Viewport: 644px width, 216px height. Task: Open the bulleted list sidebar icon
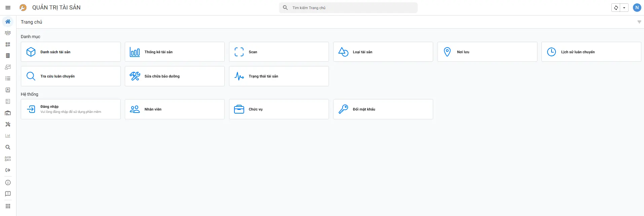(8, 79)
